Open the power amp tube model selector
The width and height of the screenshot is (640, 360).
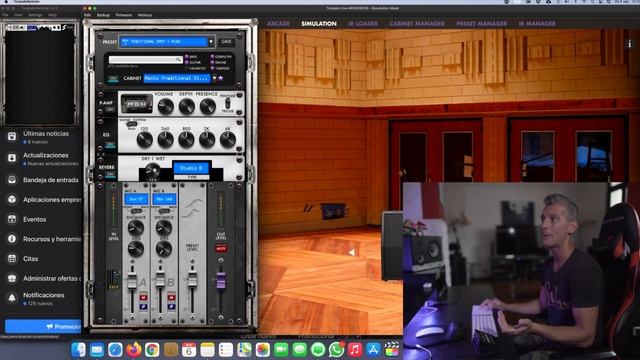pyautogui.click(x=137, y=104)
